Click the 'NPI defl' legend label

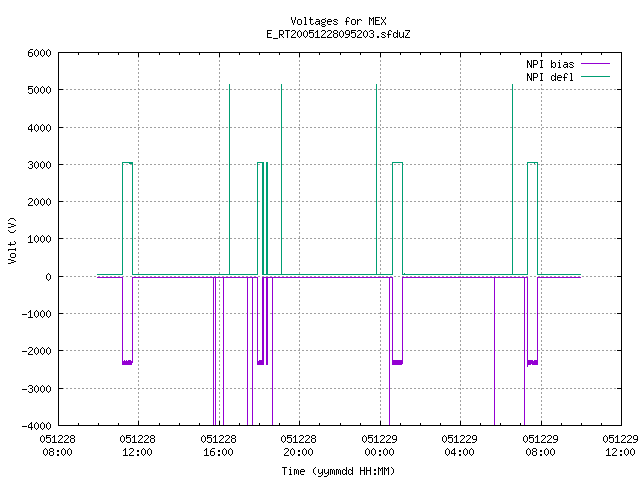coord(550,77)
